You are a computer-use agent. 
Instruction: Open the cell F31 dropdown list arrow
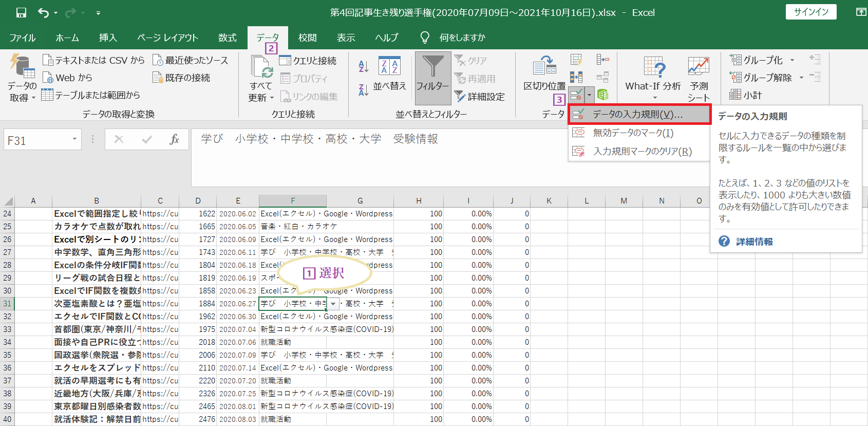point(333,304)
